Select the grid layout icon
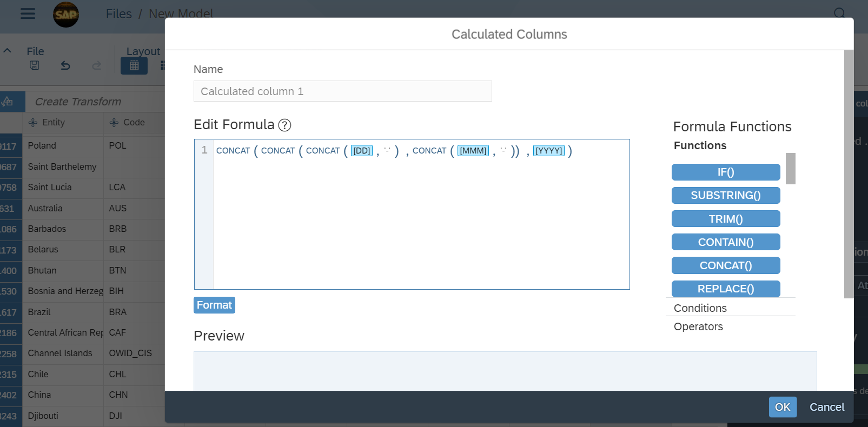The image size is (868, 427). (134, 65)
